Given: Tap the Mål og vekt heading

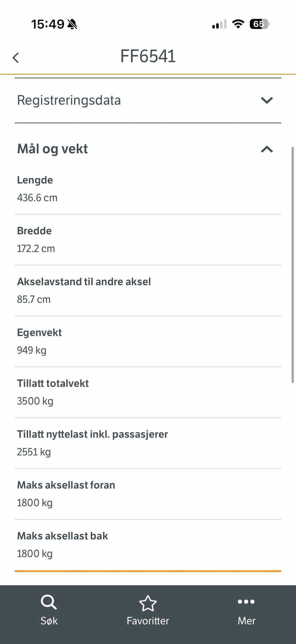Looking at the screenshot, I should [52, 149].
